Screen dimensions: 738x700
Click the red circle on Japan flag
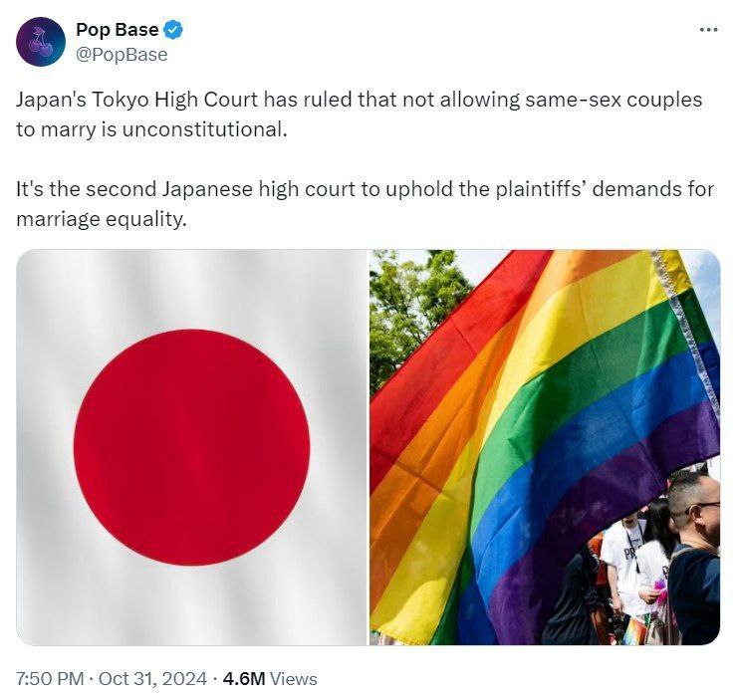click(191, 447)
